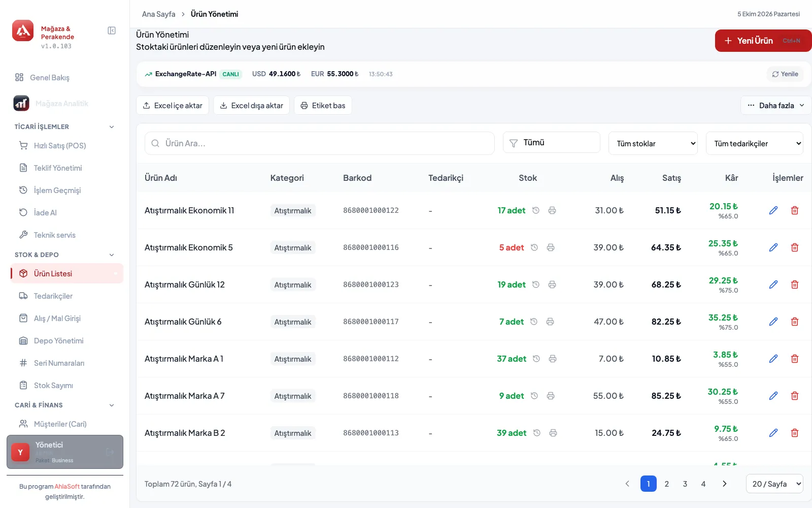812x508 pixels.
Task: Open the Tümü category filter
Action: pyautogui.click(x=552, y=142)
